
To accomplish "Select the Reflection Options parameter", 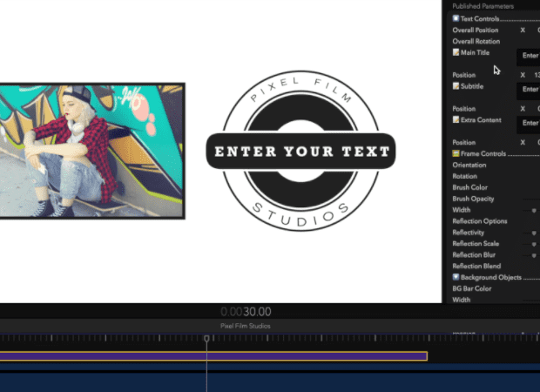I will (480, 221).
